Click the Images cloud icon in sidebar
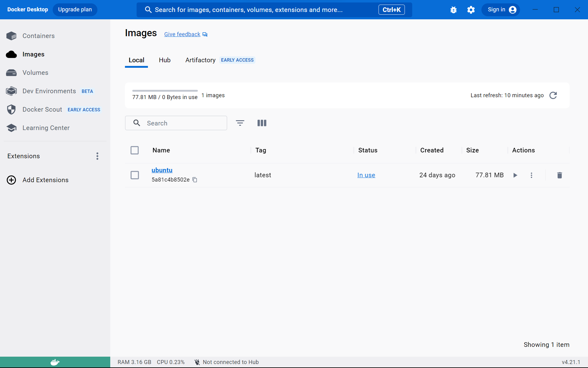Viewport: 588px width, 368px height. click(11, 54)
